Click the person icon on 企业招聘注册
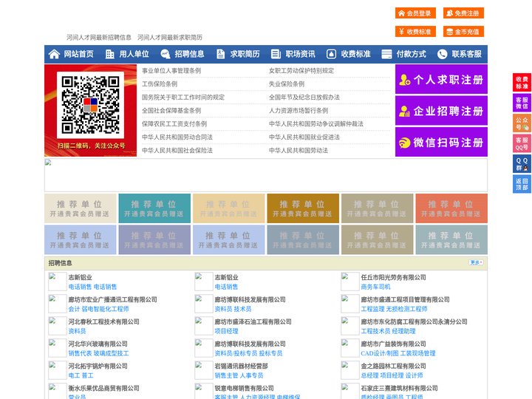The width and height of the screenshot is (532, 399). pyautogui.click(x=404, y=111)
